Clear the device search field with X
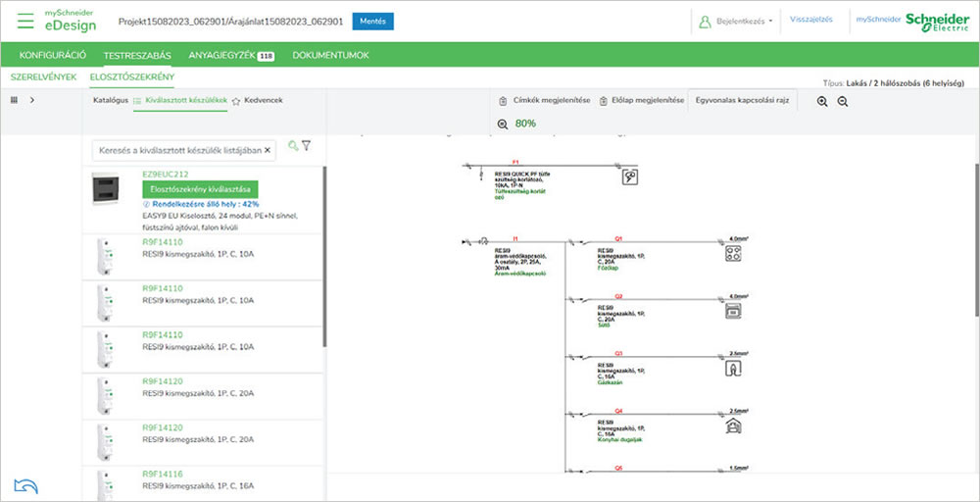The width and height of the screenshot is (980, 502). pos(268,150)
